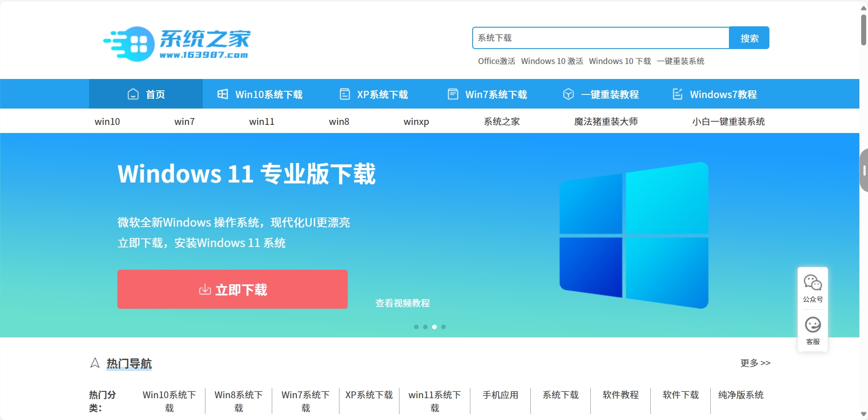Jump to the fourth carousel slide dot
The height and width of the screenshot is (420, 868).
tap(444, 327)
